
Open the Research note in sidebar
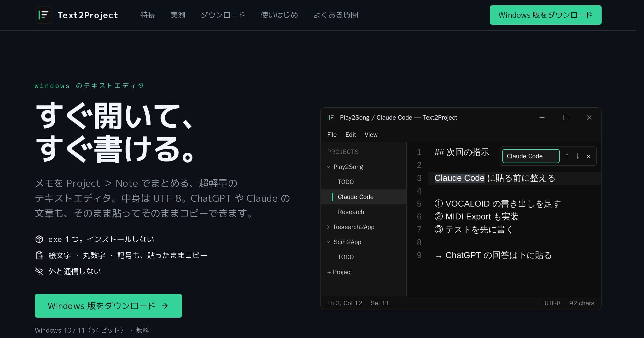(364, 212)
